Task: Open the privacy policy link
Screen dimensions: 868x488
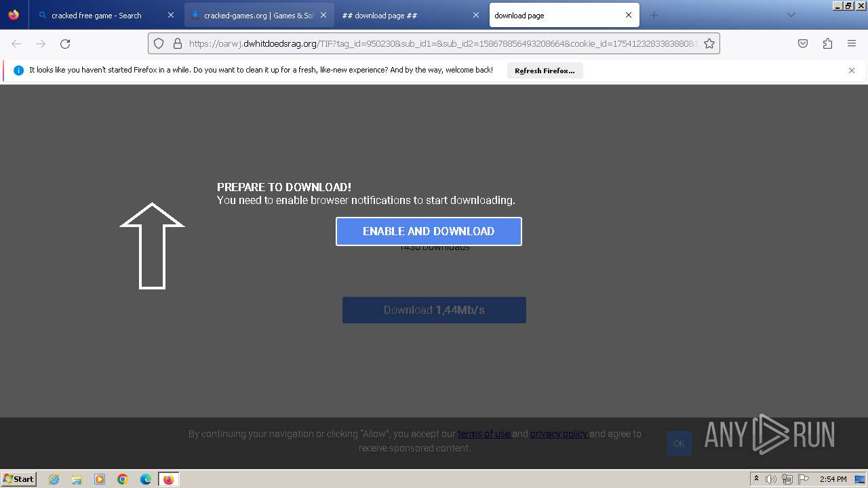Action: pos(559,434)
